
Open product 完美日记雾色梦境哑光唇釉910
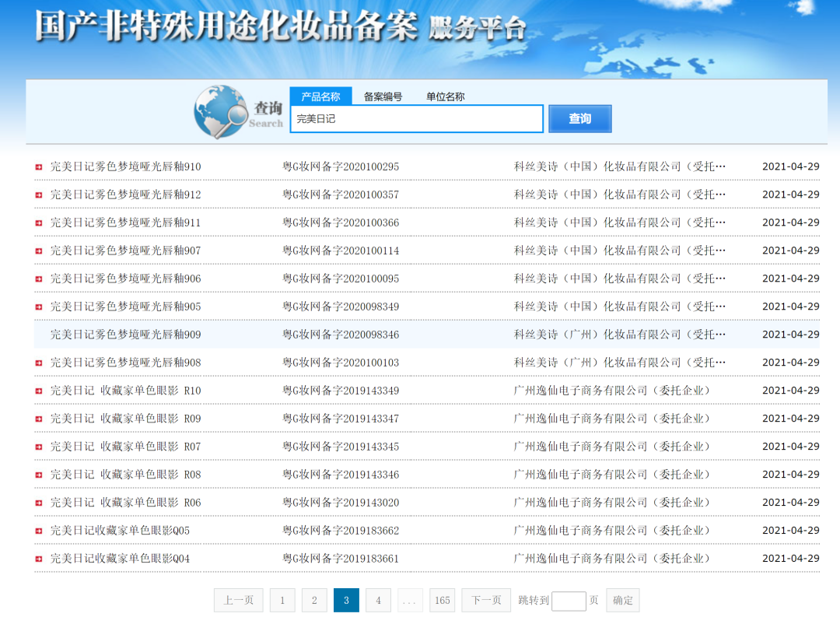coord(126,167)
